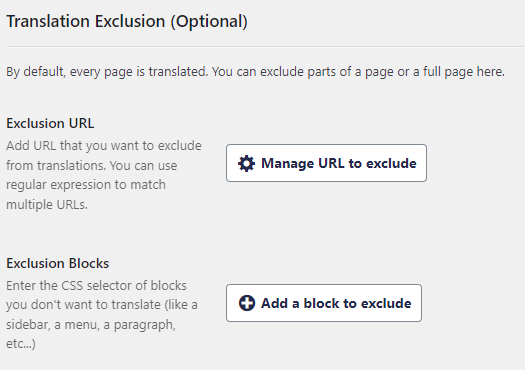Click the 'regular expression to match' text line
Screen dimensions: 525x370
click(86, 185)
